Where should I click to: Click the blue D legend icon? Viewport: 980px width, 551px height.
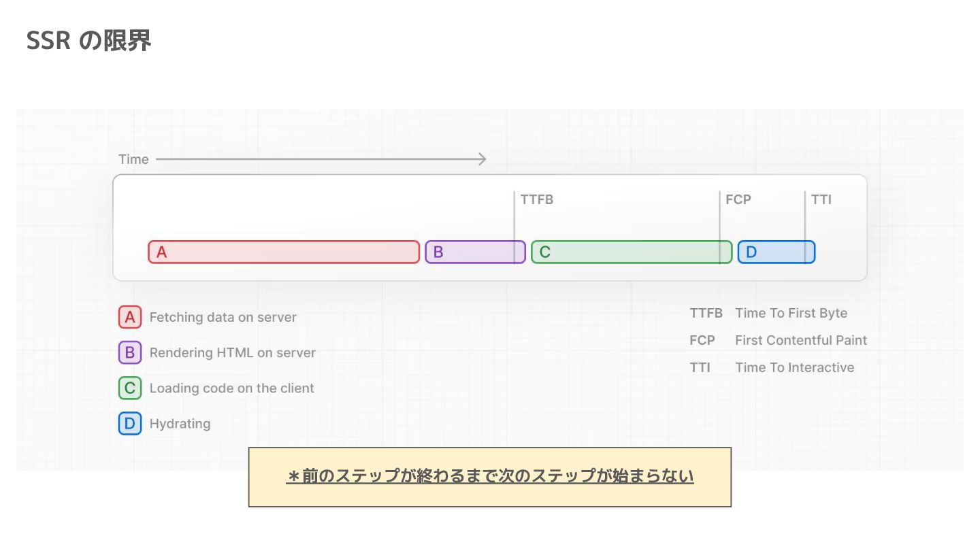pyautogui.click(x=130, y=423)
